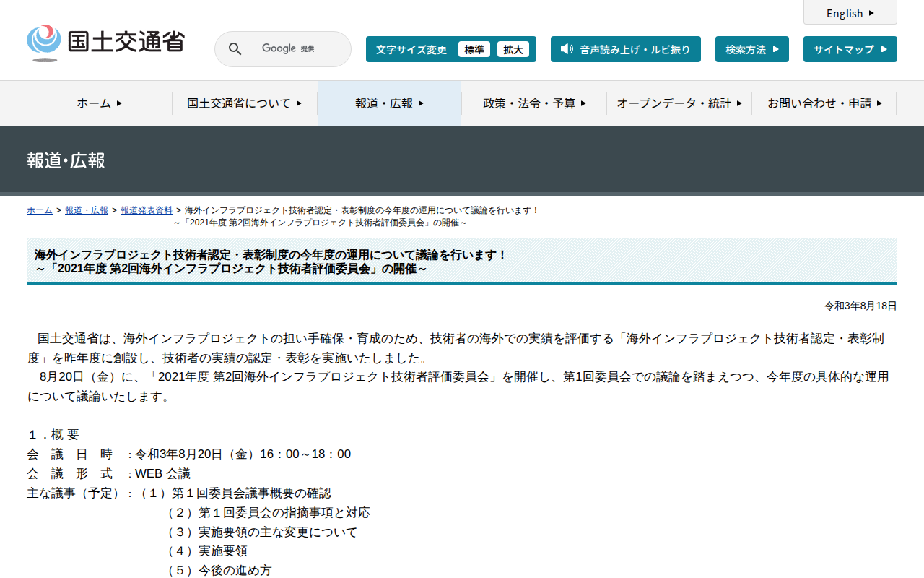Viewport: 924px width, 578px height.
Task: Click the 文字サイズ変更 label
Action: (411, 50)
